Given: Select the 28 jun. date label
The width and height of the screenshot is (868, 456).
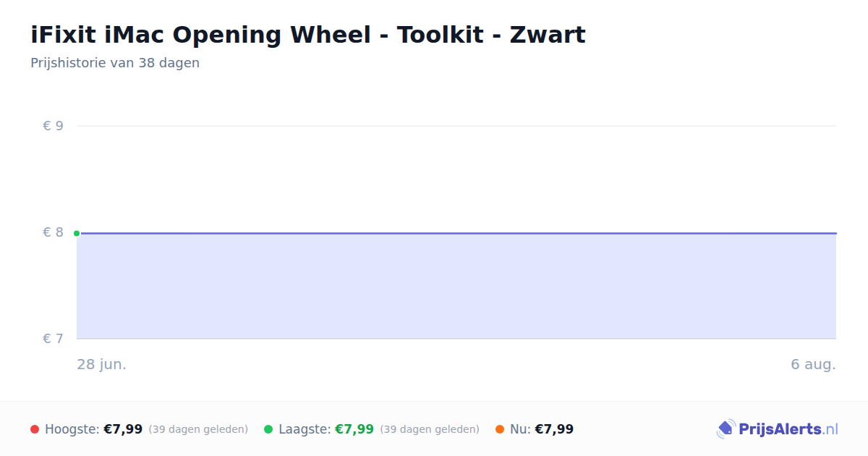Looking at the screenshot, I should pyautogui.click(x=102, y=364).
